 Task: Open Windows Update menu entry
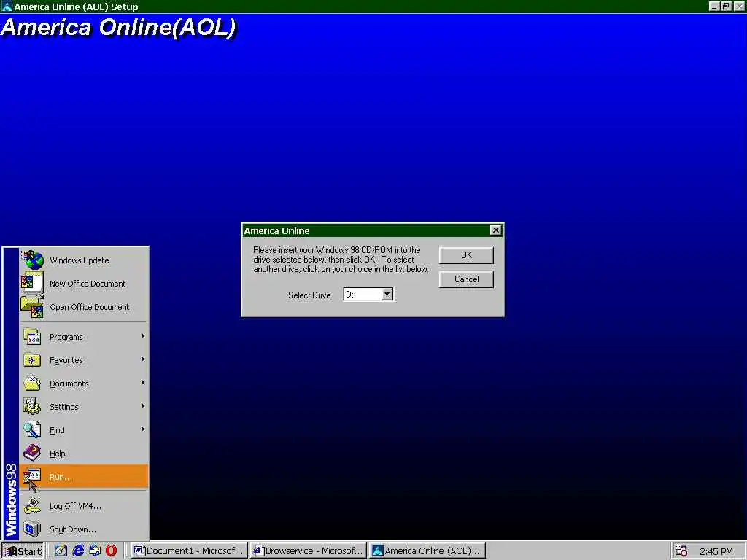pyautogui.click(x=85, y=260)
